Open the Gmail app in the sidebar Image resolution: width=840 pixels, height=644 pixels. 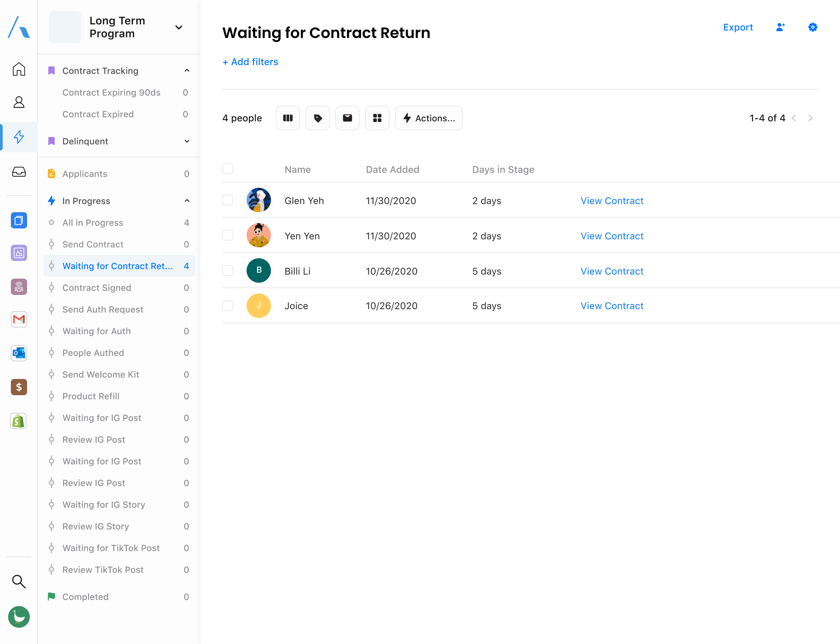tap(19, 319)
